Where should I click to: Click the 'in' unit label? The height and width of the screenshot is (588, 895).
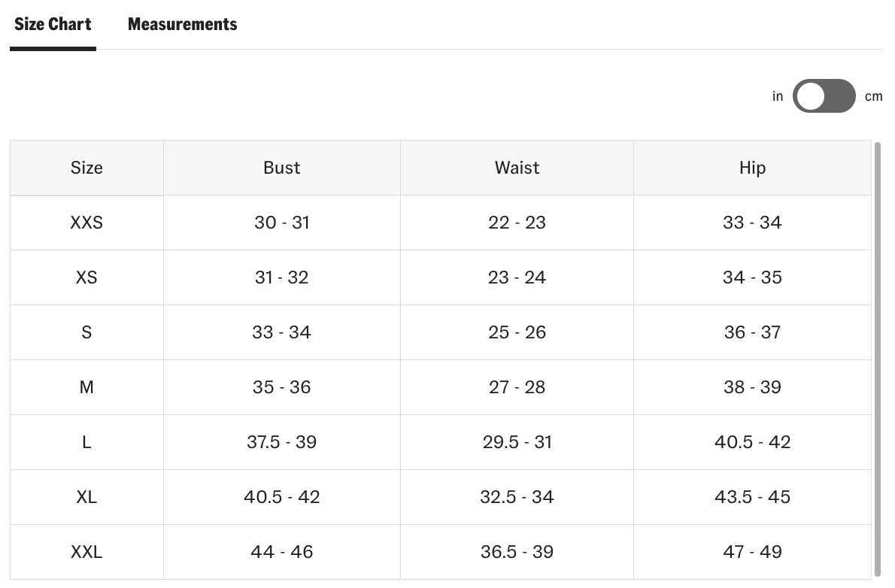point(778,96)
